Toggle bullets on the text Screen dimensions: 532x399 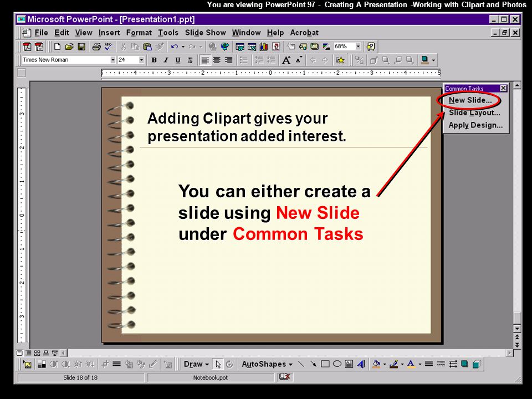[244, 60]
